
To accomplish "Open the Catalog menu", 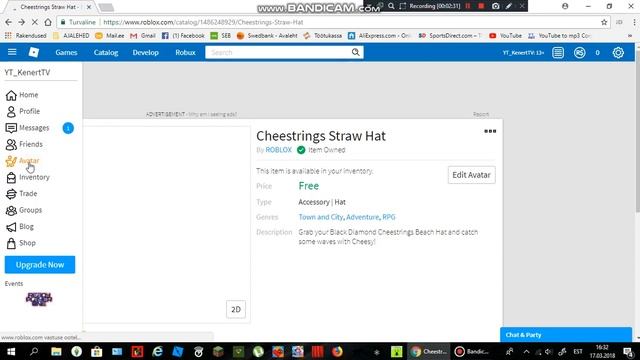I will 106,52.
